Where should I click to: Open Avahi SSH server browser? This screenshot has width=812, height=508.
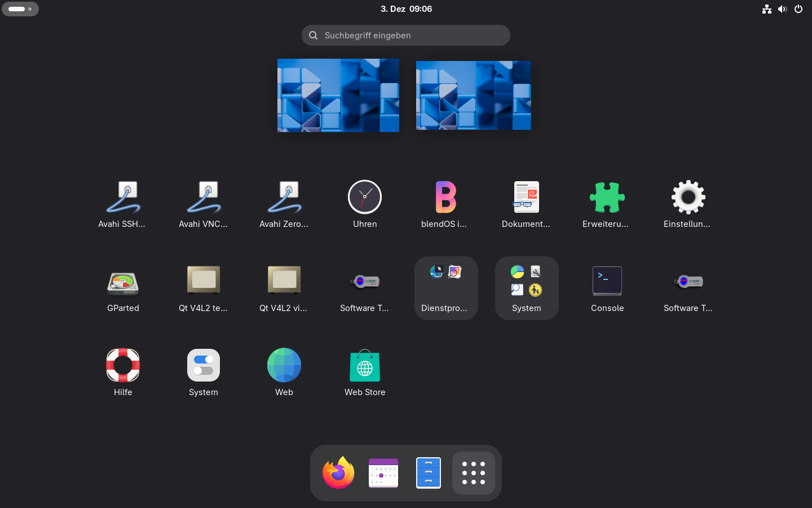tap(123, 204)
